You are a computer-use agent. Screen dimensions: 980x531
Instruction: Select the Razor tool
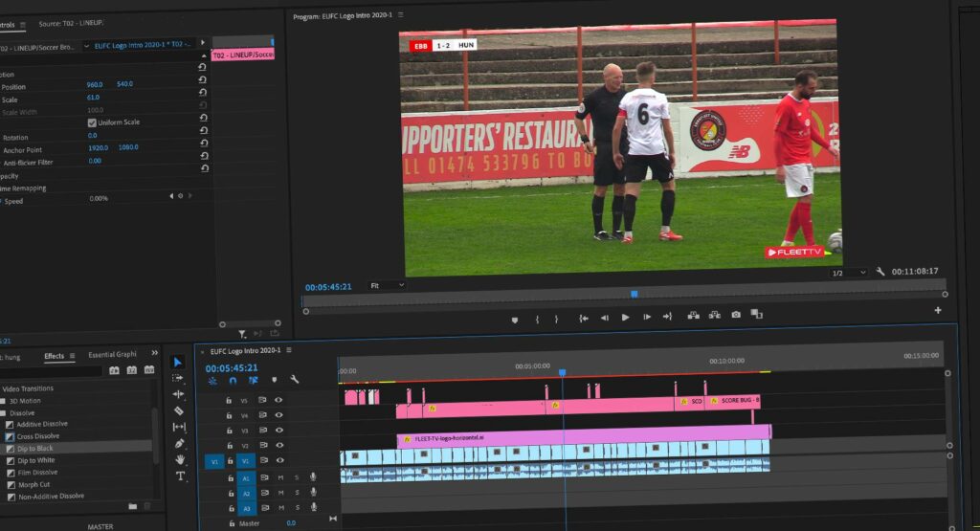coord(179,410)
